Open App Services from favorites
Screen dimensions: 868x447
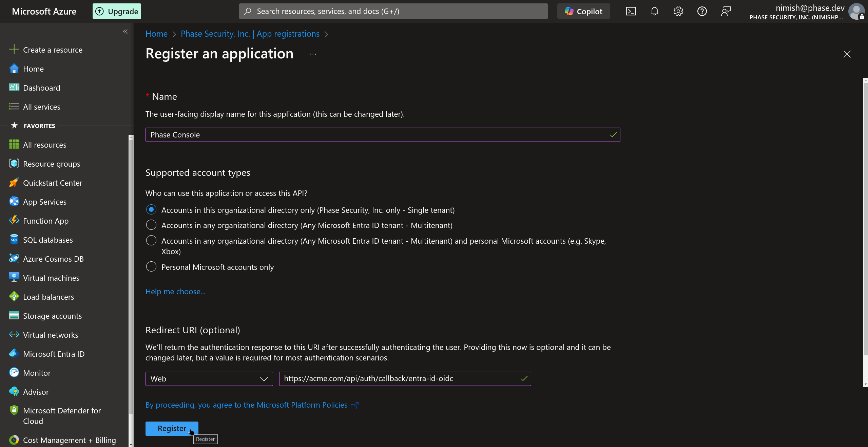coord(44,202)
